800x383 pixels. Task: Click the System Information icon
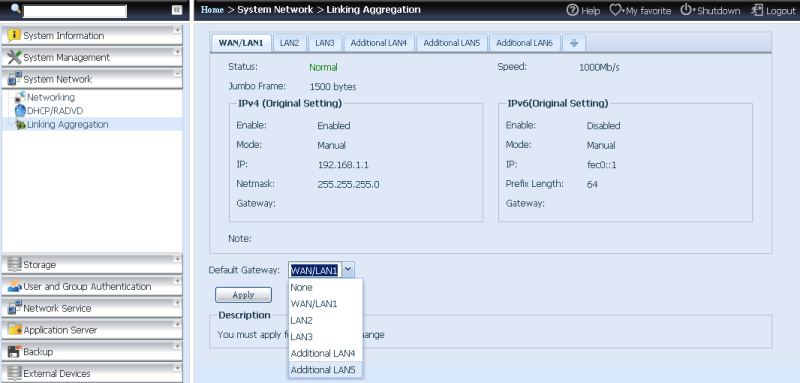pyautogui.click(x=14, y=35)
